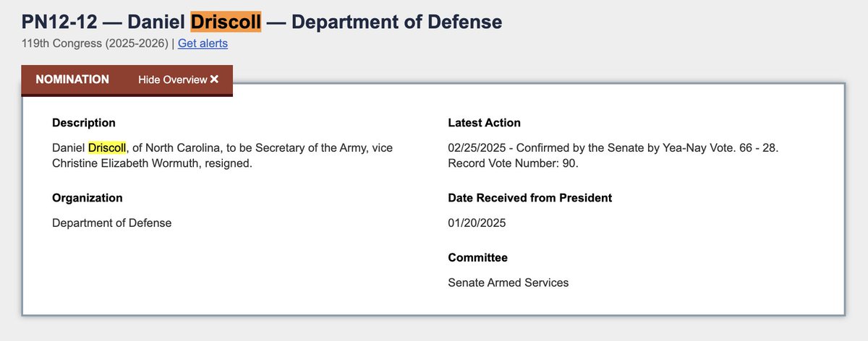Click Department of Defense under Organization
The image size is (868, 341).
pyautogui.click(x=111, y=223)
